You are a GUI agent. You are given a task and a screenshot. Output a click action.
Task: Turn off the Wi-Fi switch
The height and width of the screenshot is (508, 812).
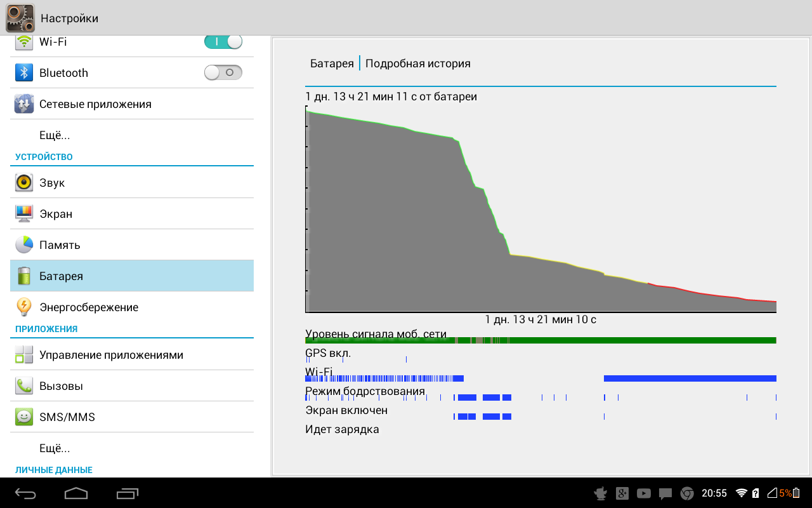tap(223, 42)
